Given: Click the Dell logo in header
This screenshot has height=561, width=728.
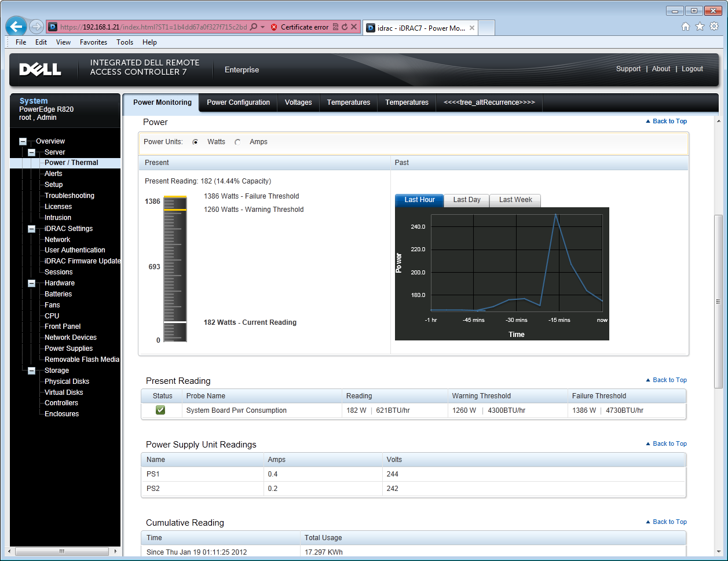Looking at the screenshot, I should [x=40, y=70].
